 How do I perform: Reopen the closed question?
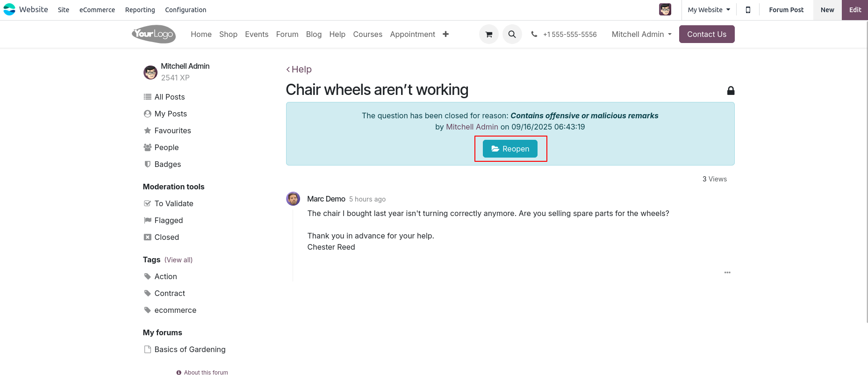(x=510, y=149)
